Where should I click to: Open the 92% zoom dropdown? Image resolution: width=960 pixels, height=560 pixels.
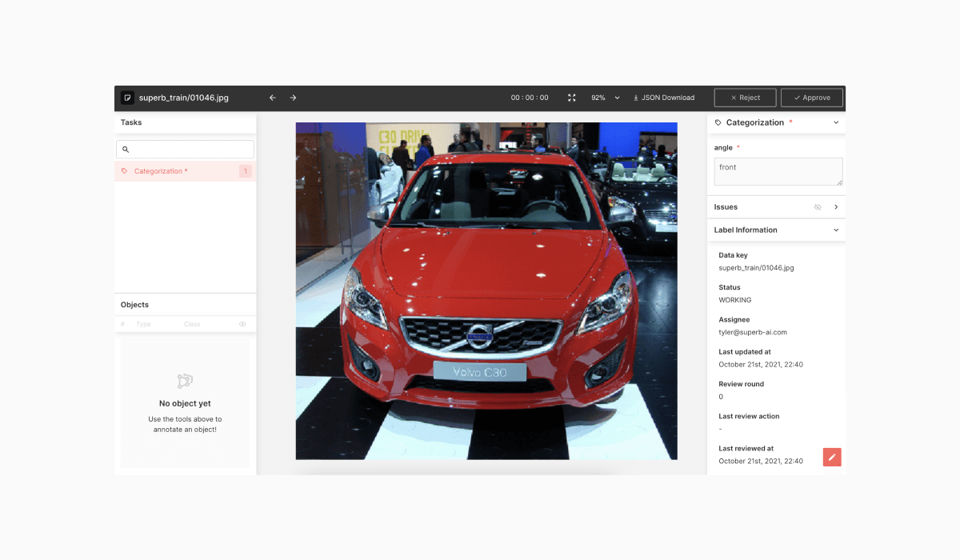606,98
